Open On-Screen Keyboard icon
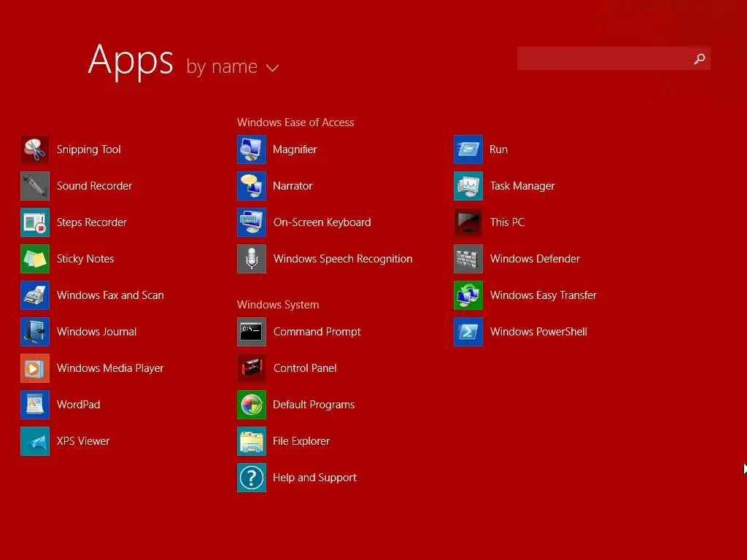The height and width of the screenshot is (560, 747). click(x=252, y=222)
